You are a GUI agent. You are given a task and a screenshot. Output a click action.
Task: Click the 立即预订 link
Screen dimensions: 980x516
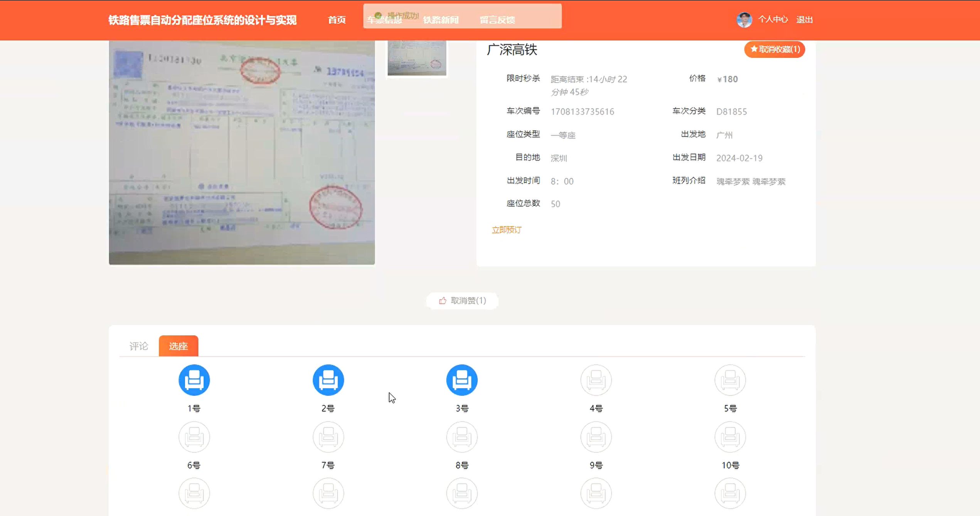(507, 230)
